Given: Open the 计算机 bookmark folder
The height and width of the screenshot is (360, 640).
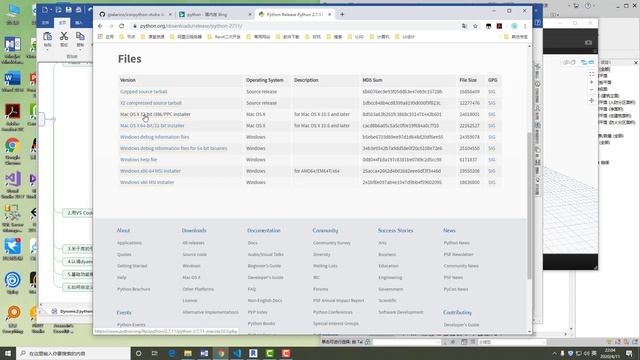Looking at the screenshot, I should (x=380, y=37).
